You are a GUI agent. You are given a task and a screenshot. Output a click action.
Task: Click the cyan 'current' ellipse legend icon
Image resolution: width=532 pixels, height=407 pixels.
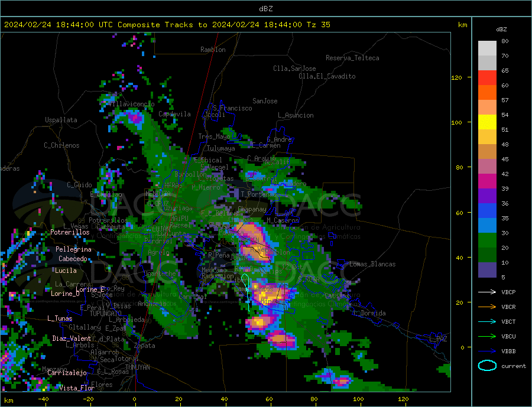point(487,366)
